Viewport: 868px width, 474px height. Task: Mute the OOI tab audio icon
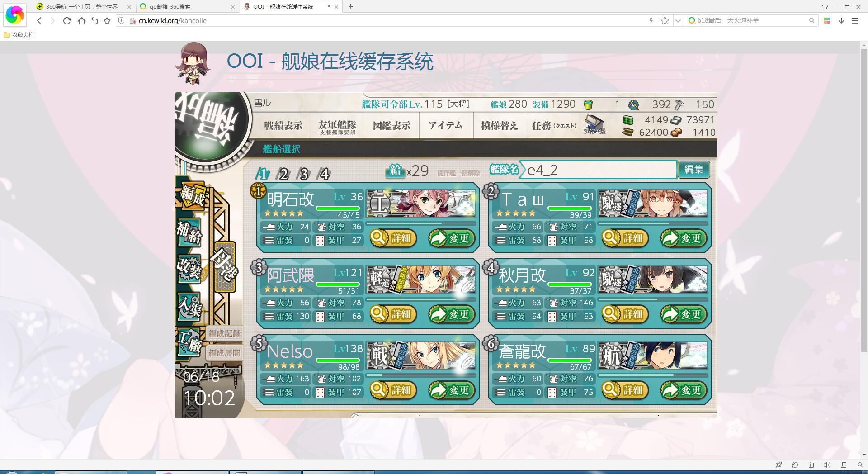(x=330, y=6)
